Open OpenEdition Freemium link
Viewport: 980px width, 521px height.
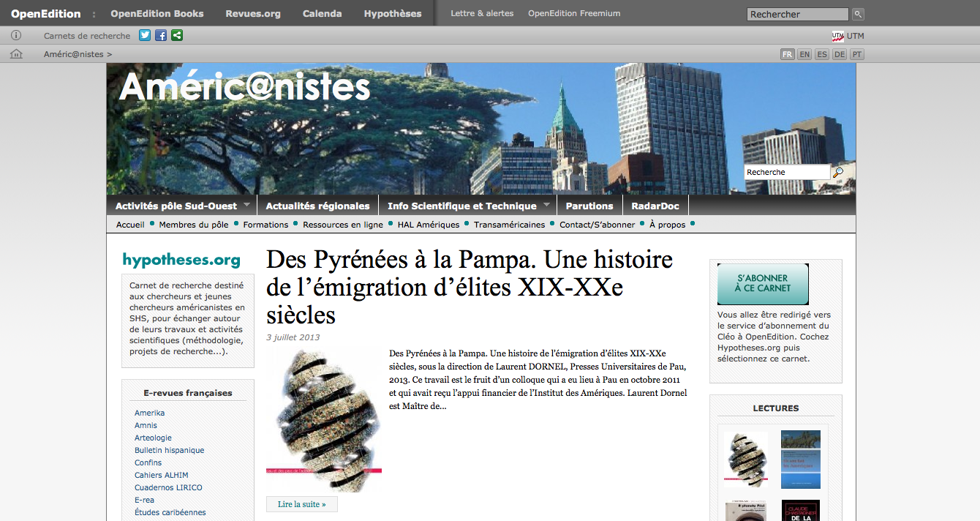[x=574, y=13]
